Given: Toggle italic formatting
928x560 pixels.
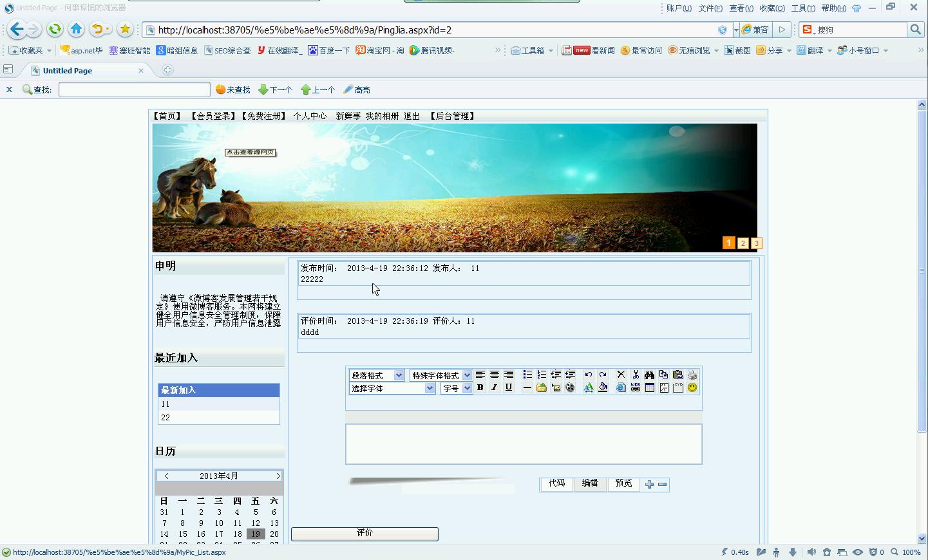Looking at the screenshot, I should tap(494, 387).
